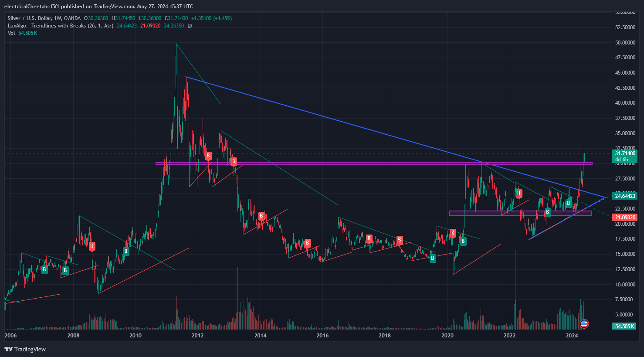Click the green 24.64423 price axis label

point(625,196)
